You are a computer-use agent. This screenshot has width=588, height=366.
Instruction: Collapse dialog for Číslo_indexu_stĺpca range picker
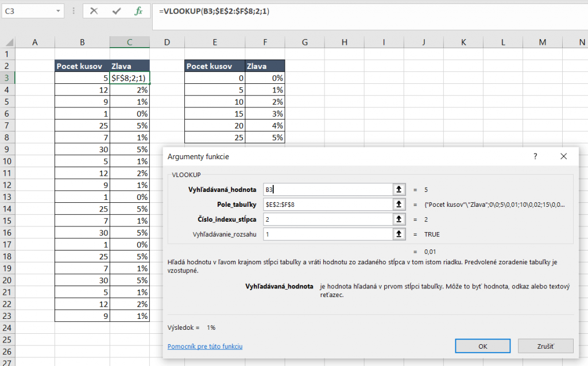click(399, 219)
